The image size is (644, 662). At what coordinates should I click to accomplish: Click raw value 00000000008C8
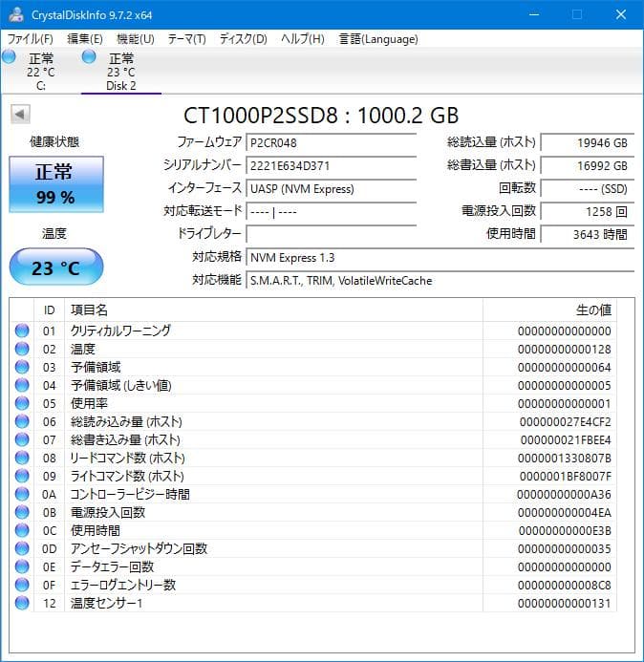pos(564,586)
